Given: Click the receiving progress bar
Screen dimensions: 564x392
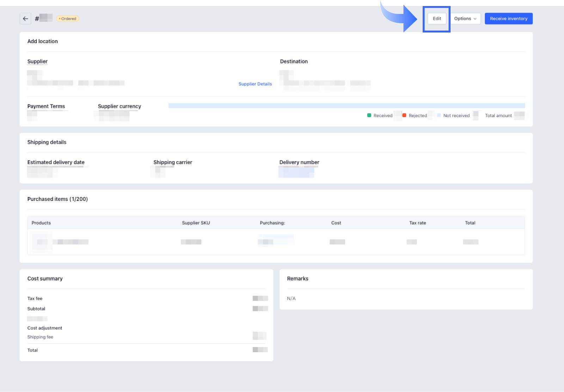Looking at the screenshot, I should point(346,106).
